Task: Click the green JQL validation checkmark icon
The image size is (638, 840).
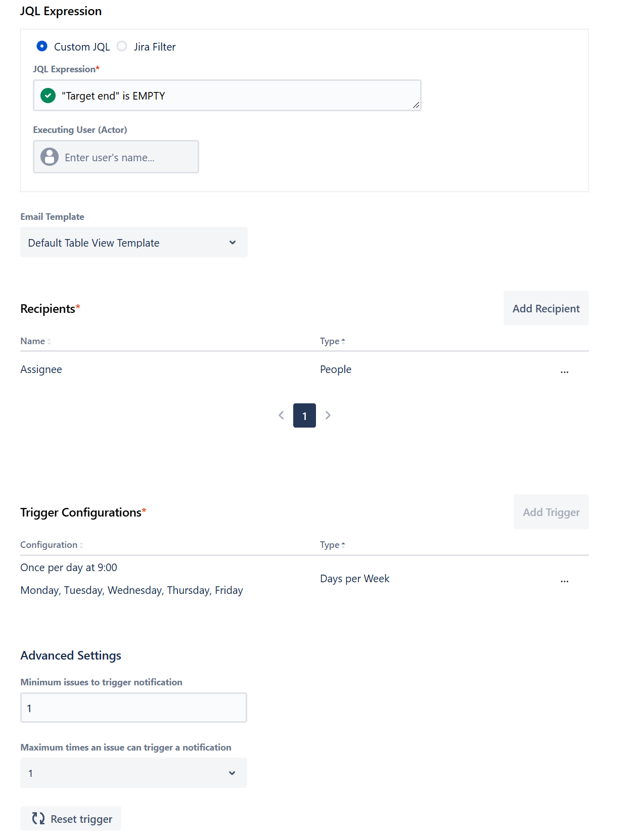Action: click(x=47, y=96)
